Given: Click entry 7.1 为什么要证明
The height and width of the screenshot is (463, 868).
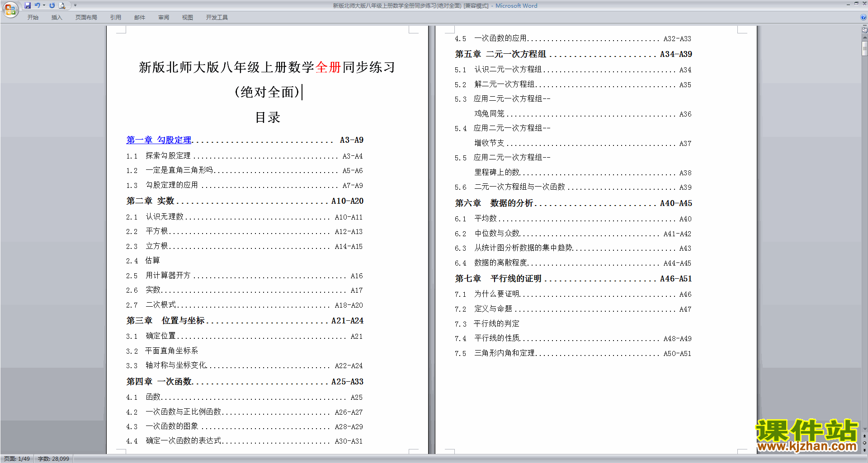Looking at the screenshot, I should click(573, 294).
